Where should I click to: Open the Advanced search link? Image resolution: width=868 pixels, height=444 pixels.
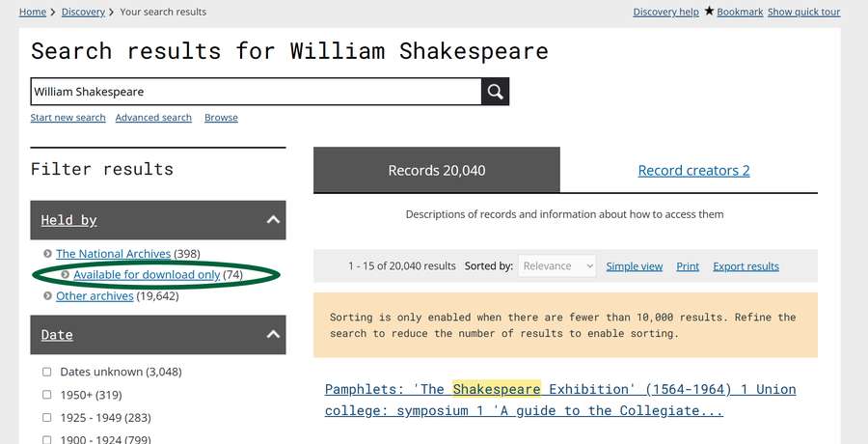(153, 118)
